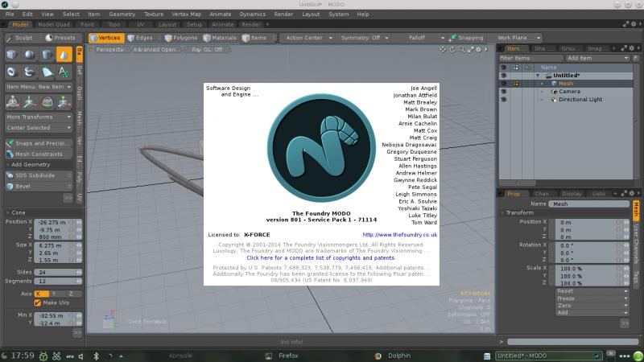Open the Falloff dropdown
Viewport: 644px width, 362px height.
pyautogui.click(x=419, y=38)
